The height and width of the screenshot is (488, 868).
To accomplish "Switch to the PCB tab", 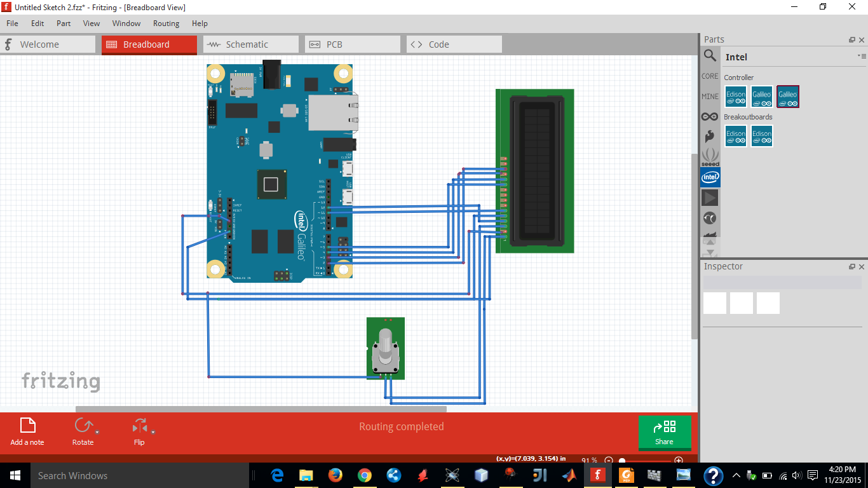I will pos(353,44).
